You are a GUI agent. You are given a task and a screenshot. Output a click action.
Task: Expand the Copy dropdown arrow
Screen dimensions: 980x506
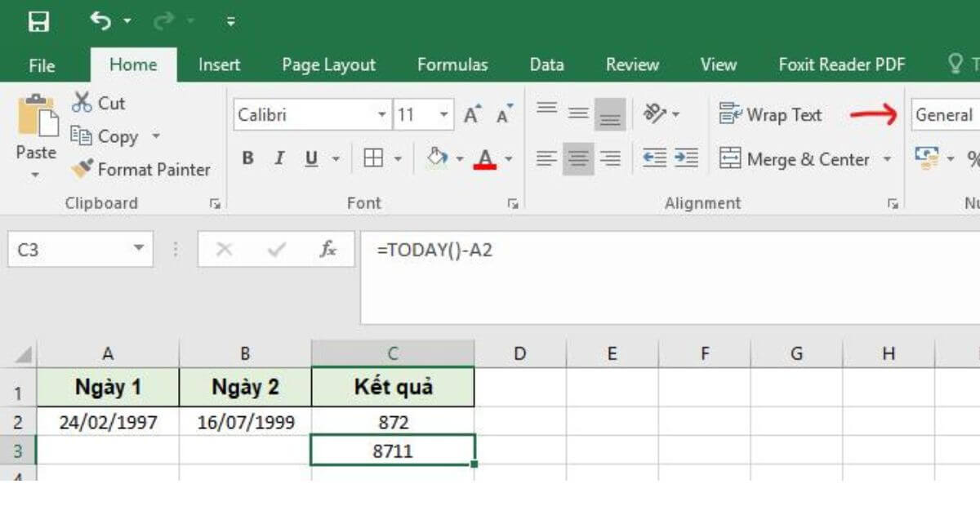pyautogui.click(x=156, y=137)
